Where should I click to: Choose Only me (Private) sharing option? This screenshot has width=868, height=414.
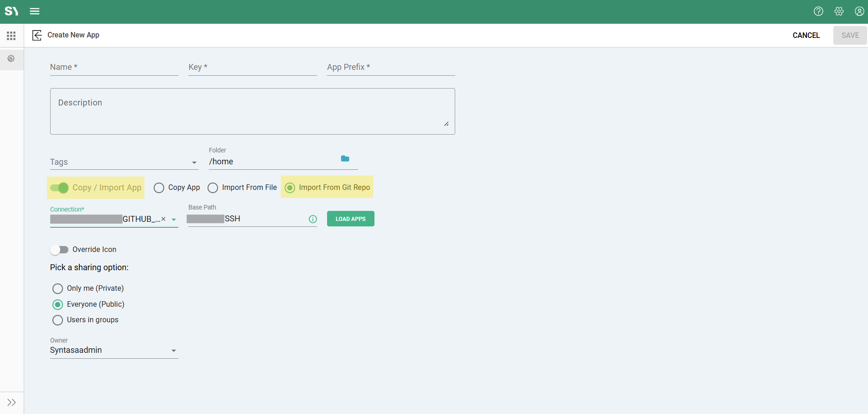(x=57, y=288)
